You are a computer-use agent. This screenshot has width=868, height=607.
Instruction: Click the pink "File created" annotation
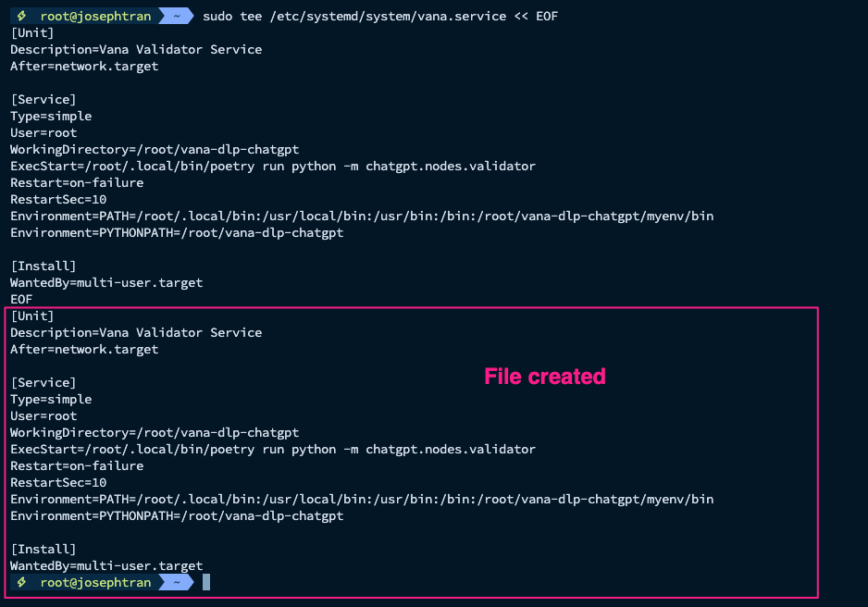coord(544,377)
